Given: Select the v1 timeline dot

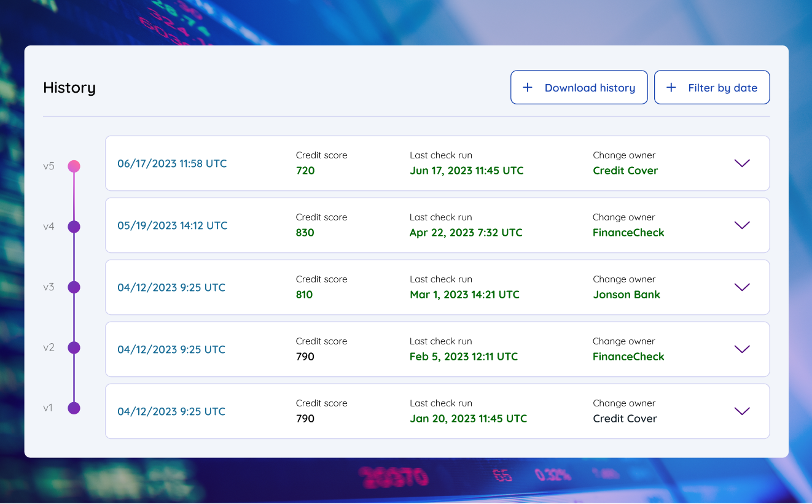Looking at the screenshot, I should coord(74,408).
